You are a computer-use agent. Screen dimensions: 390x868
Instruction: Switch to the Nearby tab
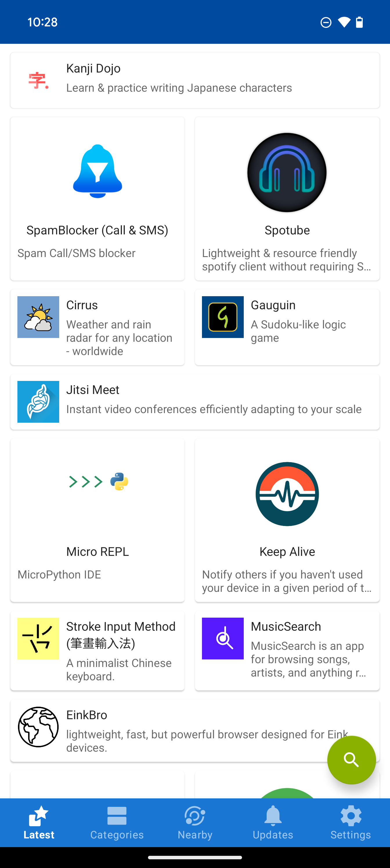pos(195,822)
